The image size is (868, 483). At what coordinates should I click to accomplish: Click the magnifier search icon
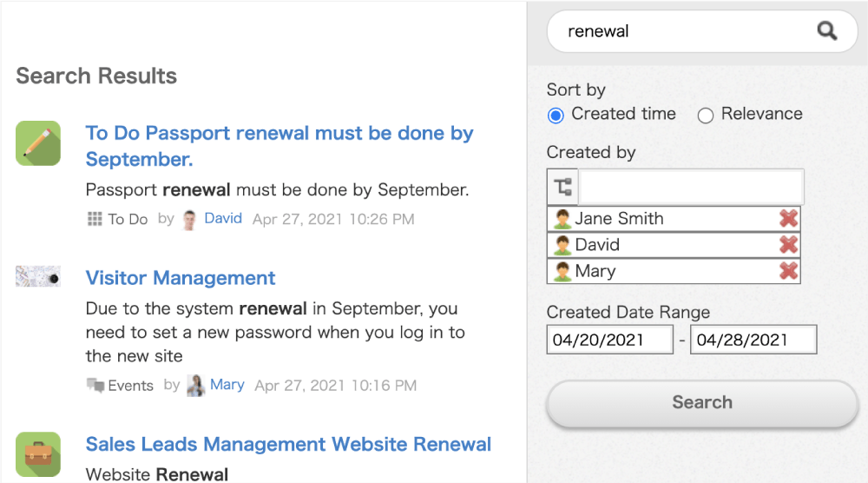coord(827,31)
